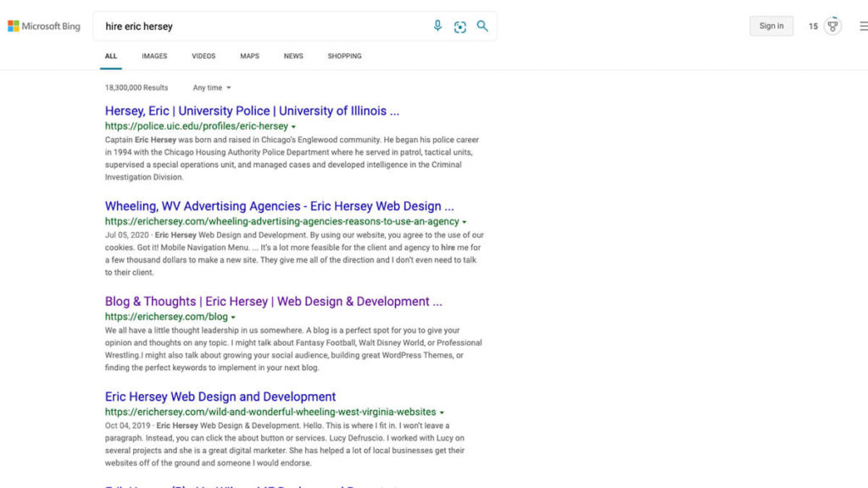Screen dimensions: 868x488
Task: Activate the microphone voice search icon
Action: (437, 26)
